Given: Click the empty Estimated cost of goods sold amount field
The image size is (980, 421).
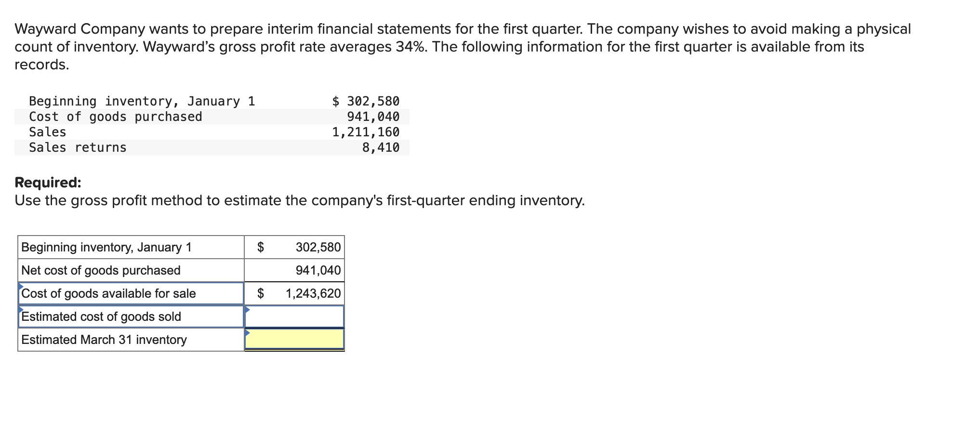Looking at the screenshot, I should [294, 316].
